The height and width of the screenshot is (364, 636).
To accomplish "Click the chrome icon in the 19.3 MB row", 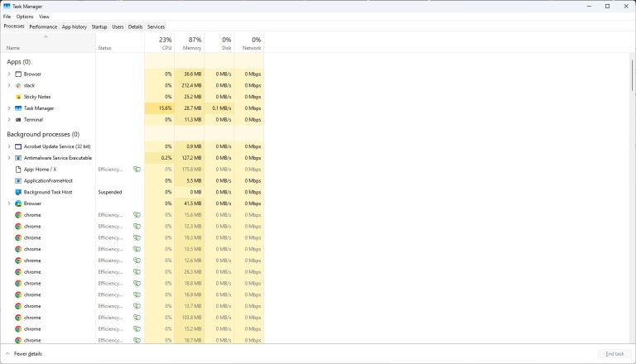I will (x=18, y=237).
